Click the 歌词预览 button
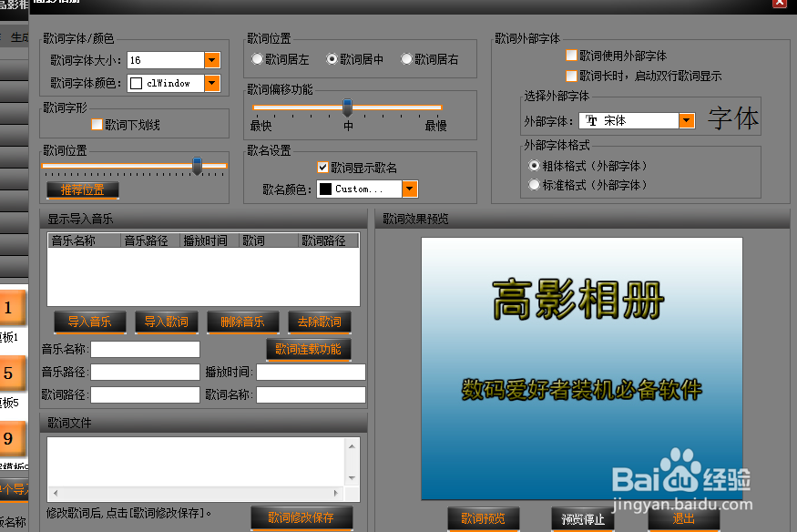Screen dimensions: 797x532 tap(483, 518)
